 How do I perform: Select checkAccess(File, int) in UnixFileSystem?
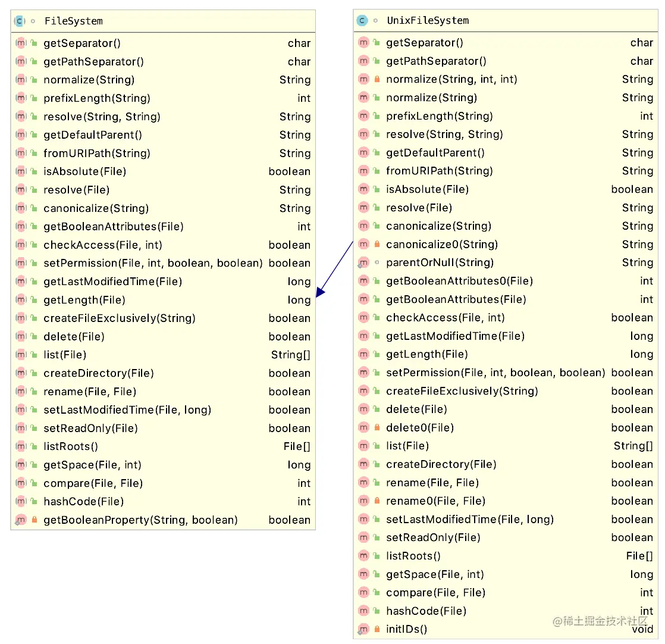[446, 318]
